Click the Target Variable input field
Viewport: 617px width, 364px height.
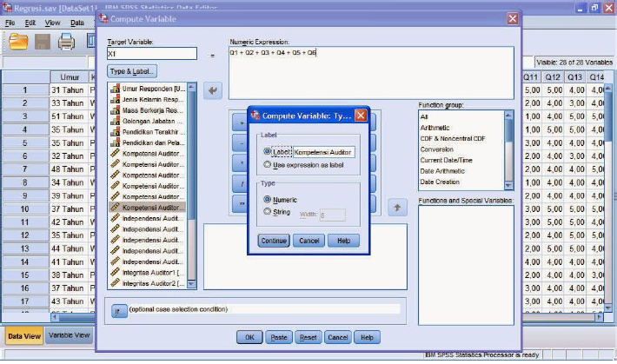click(151, 54)
